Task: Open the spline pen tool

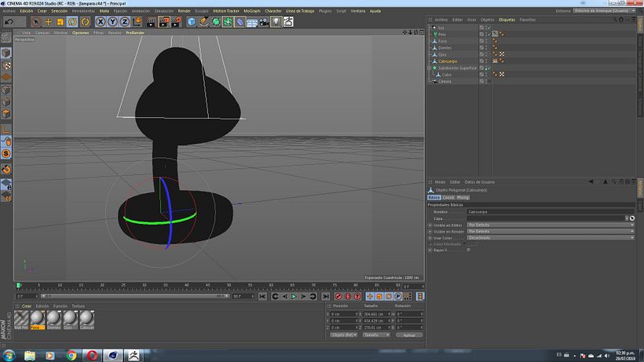Action: pos(203,22)
